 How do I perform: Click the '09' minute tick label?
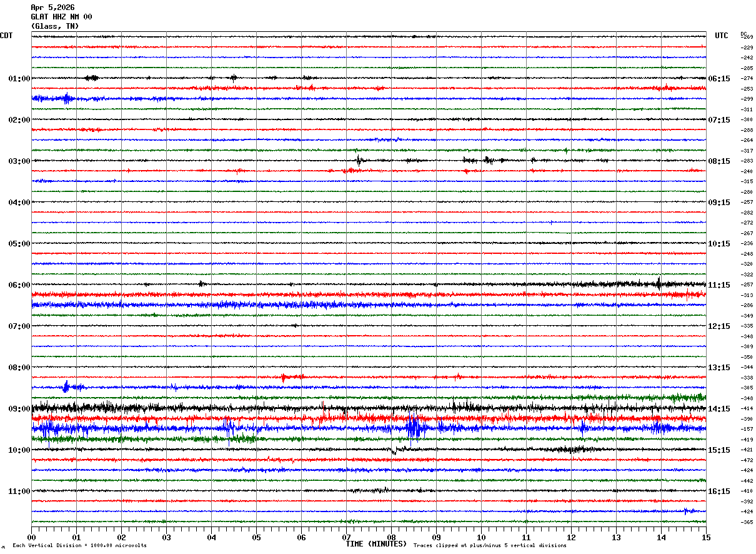[436, 537]
